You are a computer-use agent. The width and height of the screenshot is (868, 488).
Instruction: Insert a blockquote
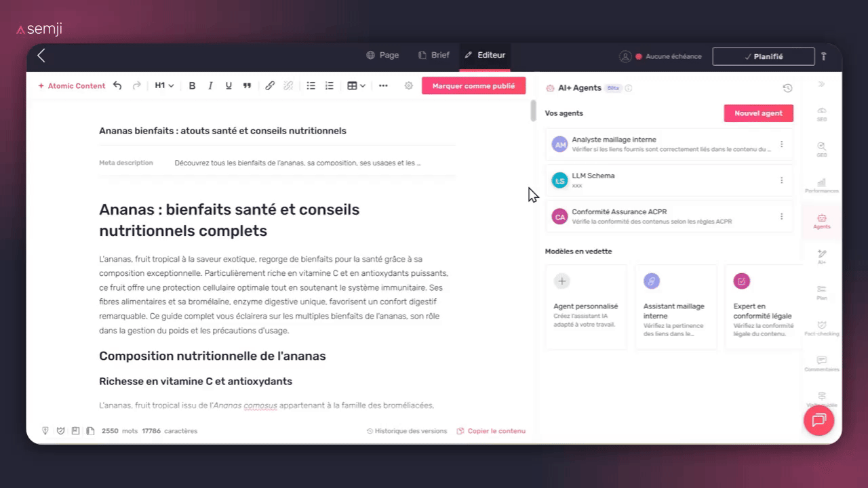pos(247,85)
